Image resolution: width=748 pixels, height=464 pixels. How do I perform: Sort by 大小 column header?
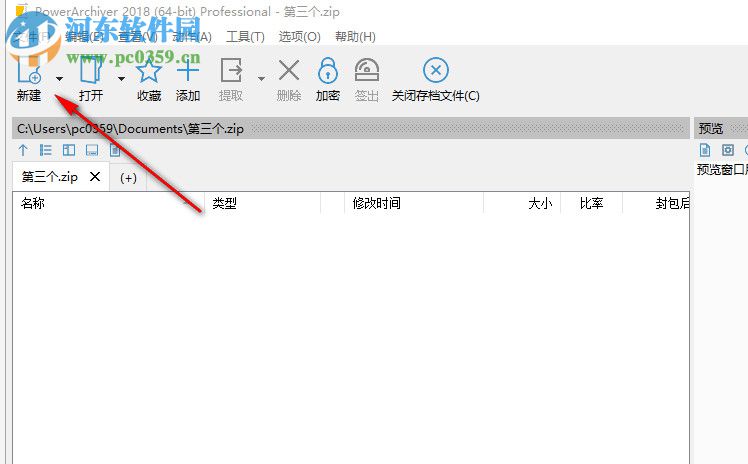[522, 203]
